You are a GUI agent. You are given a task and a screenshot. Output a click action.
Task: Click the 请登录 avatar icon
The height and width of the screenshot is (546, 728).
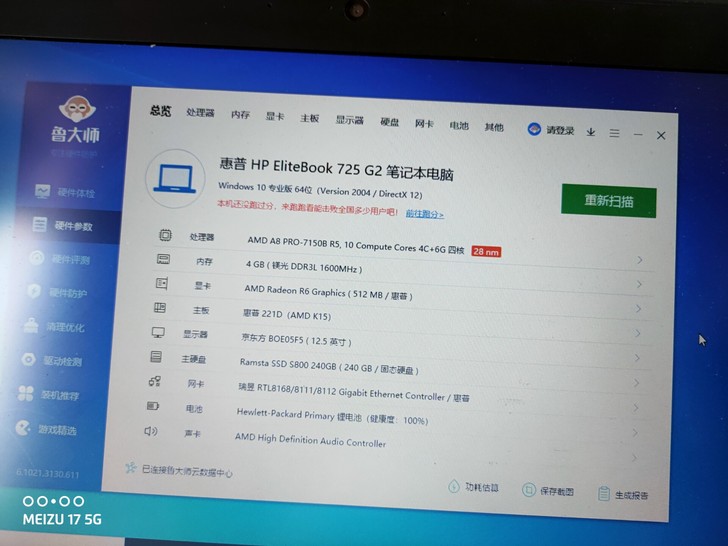tap(534, 129)
